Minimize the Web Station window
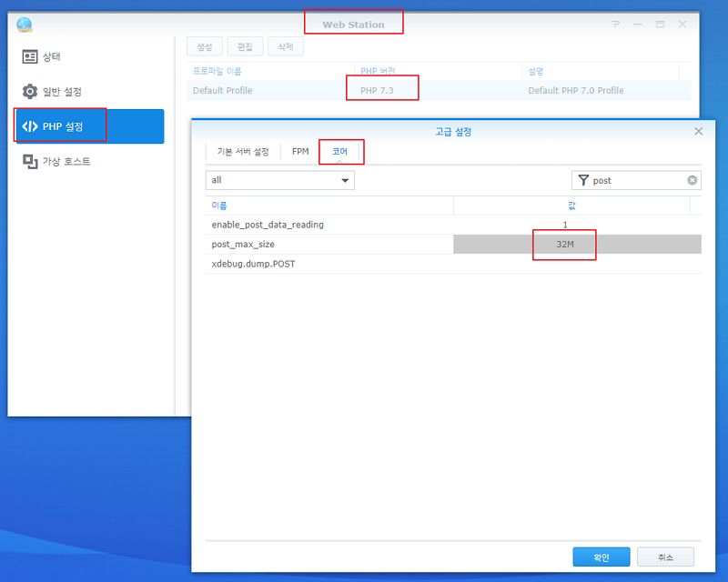The width and height of the screenshot is (728, 582). click(638, 25)
